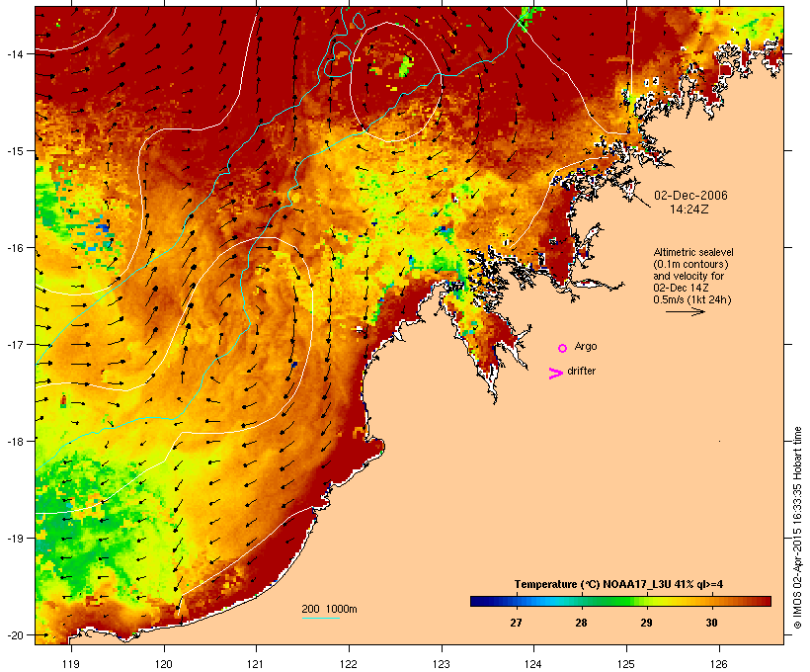Select the '02-Dec-2006' date text

click(690, 196)
